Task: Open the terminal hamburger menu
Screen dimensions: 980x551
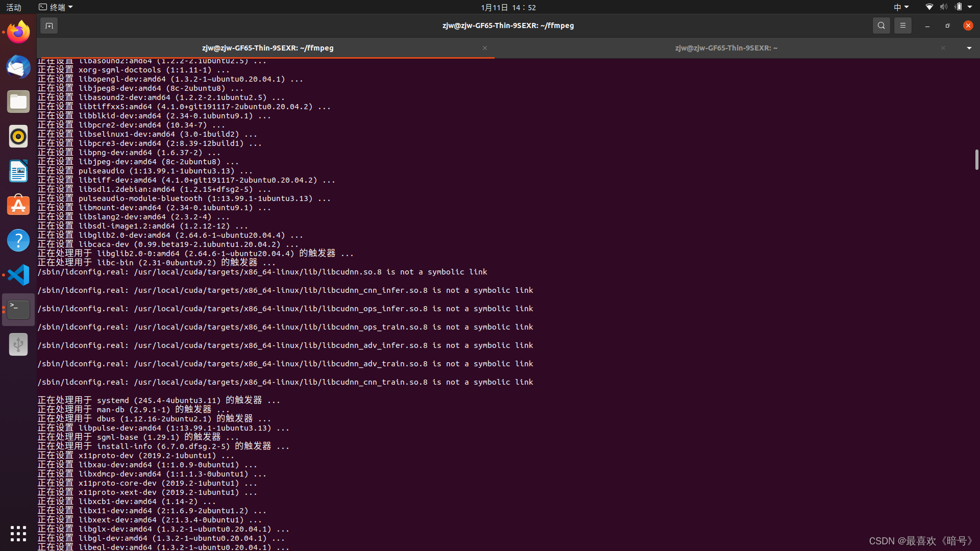Action: tap(902, 26)
